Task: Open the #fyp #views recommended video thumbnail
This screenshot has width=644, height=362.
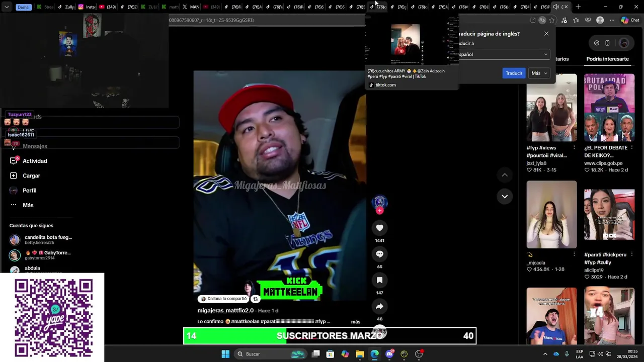Action: pos(551,108)
